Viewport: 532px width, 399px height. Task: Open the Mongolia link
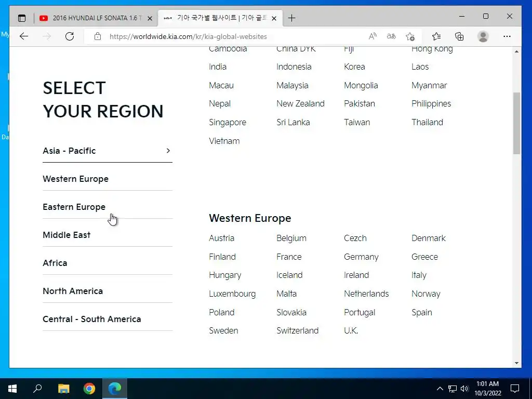[x=361, y=86]
